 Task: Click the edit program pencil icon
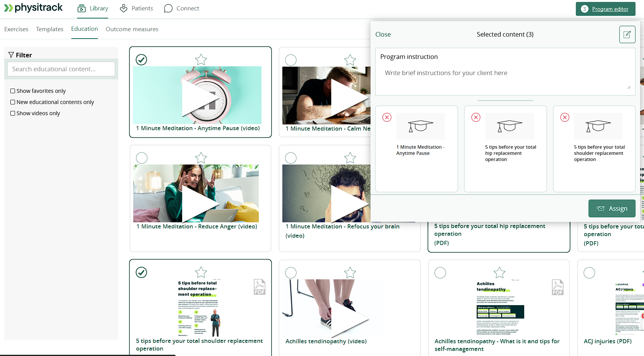tap(627, 34)
